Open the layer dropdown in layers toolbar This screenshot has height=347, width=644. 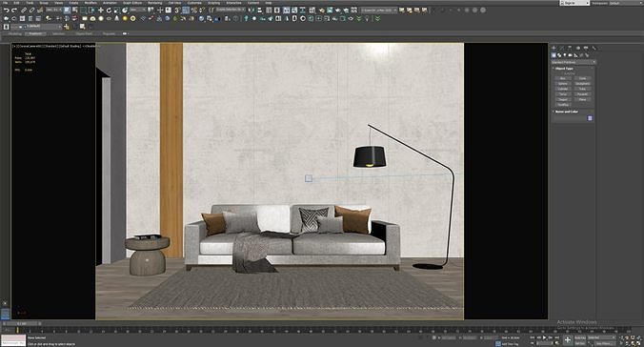click(36, 27)
